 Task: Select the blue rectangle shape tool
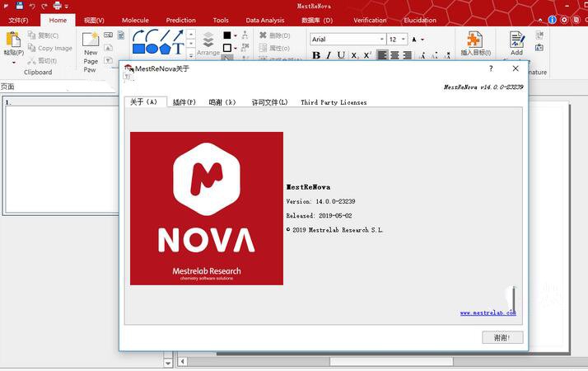point(138,49)
